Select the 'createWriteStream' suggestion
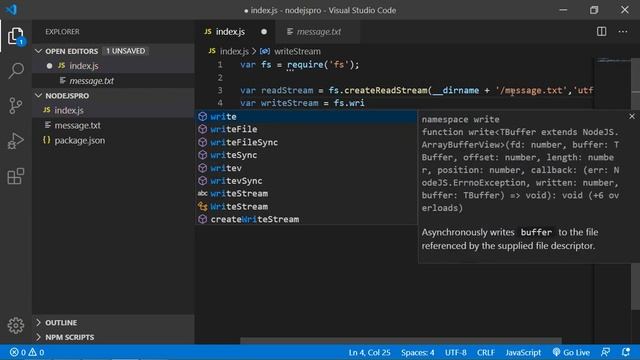This screenshot has width=640, height=360. tap(306, 219)
